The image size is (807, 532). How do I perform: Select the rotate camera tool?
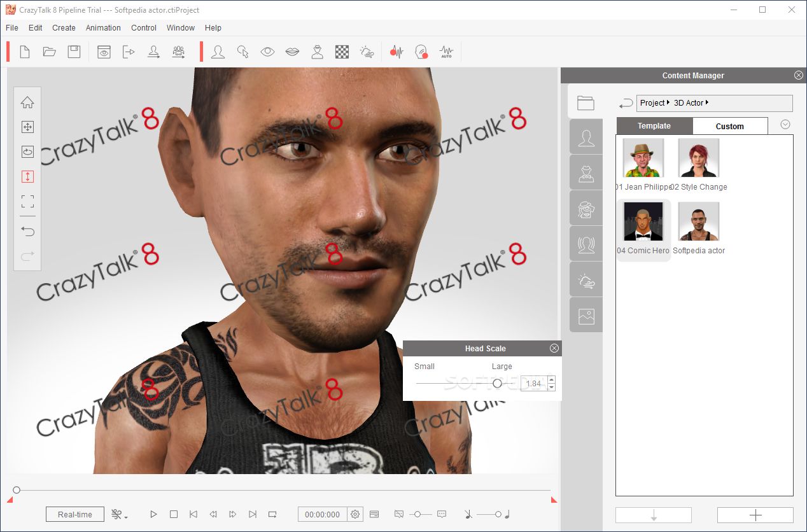[x=27, y=152]
